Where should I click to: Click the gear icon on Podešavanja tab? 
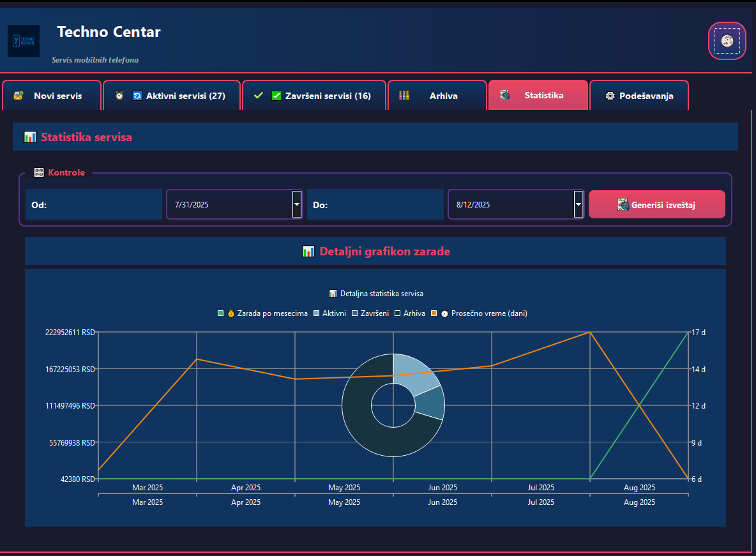pyautogui.click(x=610, y=96)
